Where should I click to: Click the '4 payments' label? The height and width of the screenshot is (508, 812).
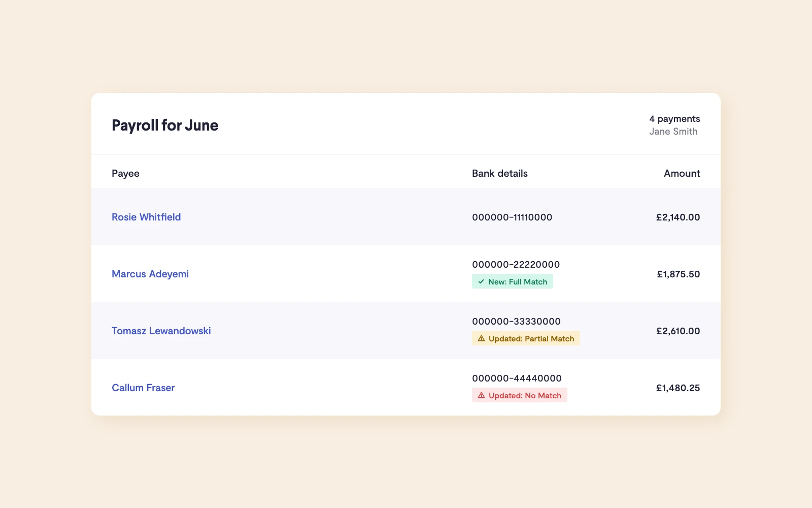pyautogui.click(x=674, y=118)
